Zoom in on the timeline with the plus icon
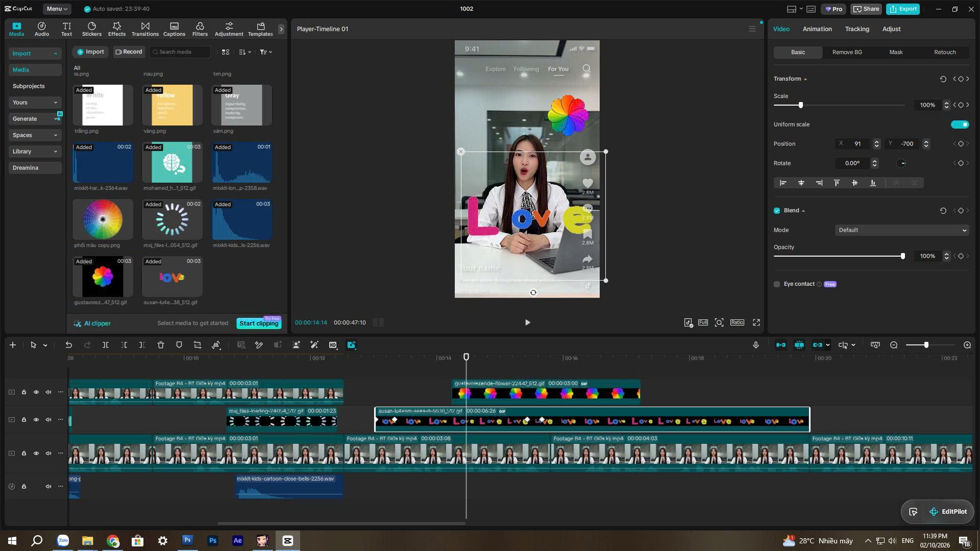This screenshot has width=980, height=551. 967,345
